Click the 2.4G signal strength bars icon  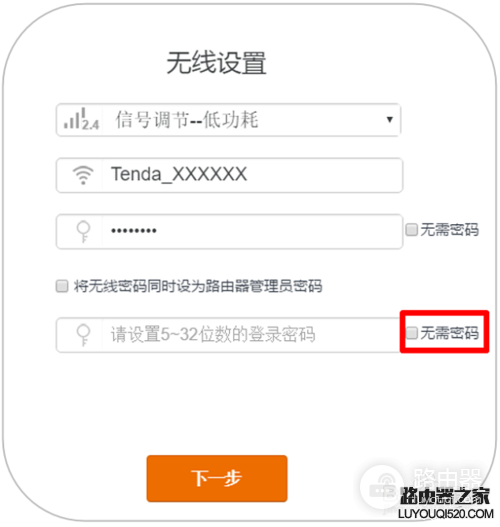pos(81,119)
